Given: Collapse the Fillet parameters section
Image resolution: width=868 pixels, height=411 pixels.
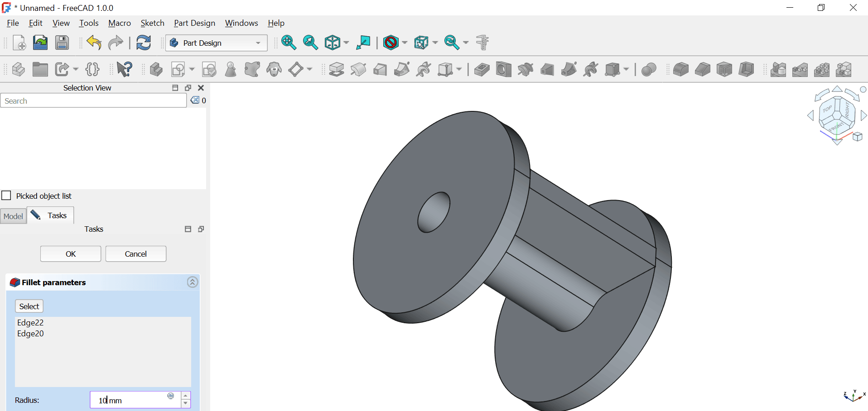Looking at the screenshot, I should click(x=193, y=282).
